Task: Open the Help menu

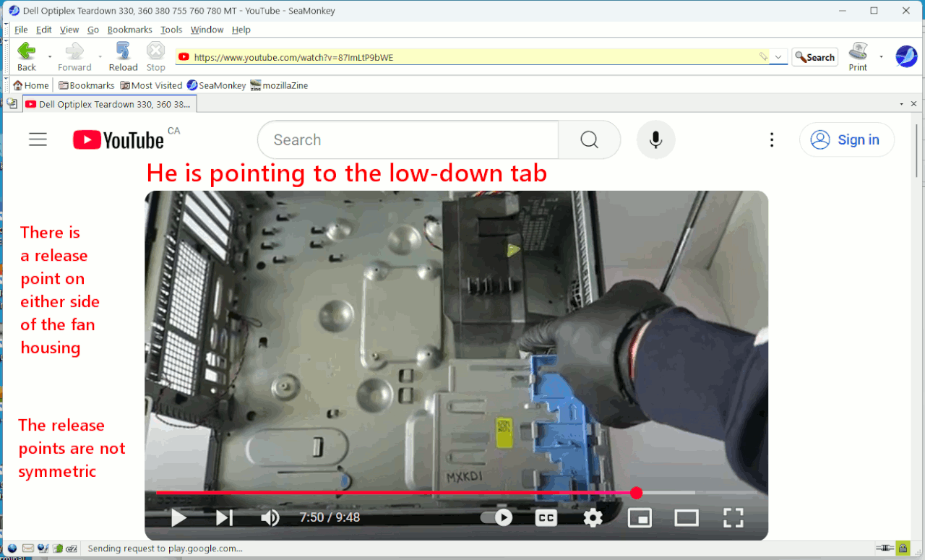Action: [241, 30]
